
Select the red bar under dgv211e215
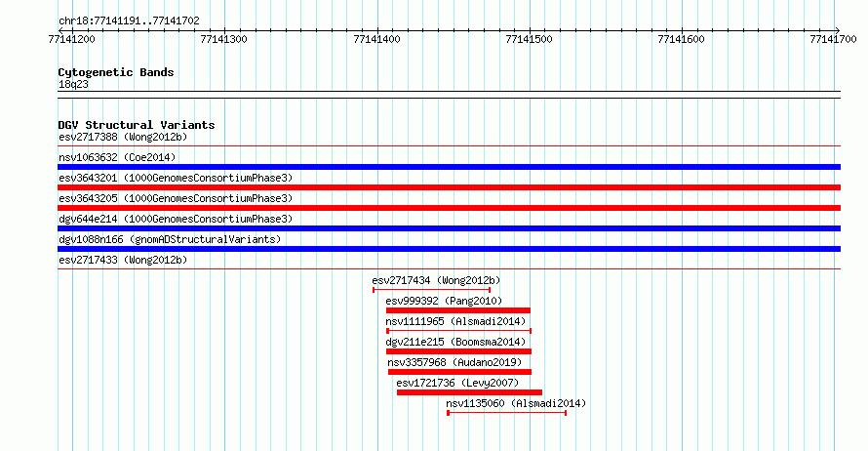pyautogui.click(x=459, y=351)
